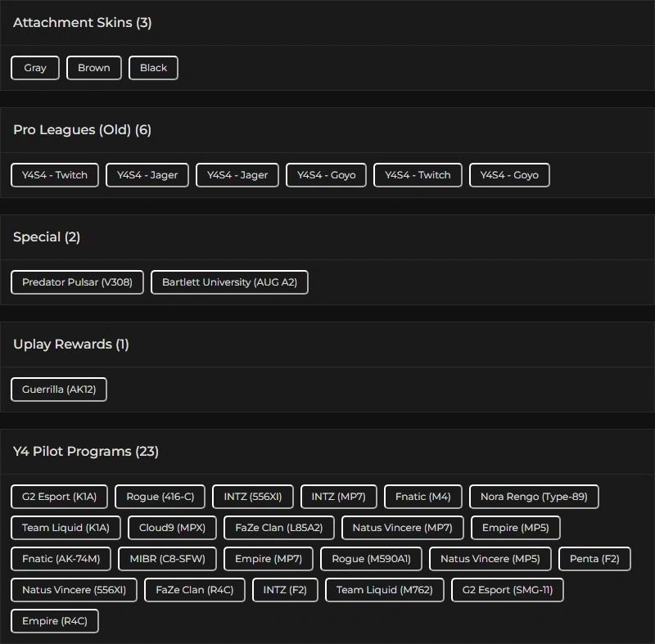Select Predator Pulsar (V308) skin
The width and height of the screenshot is (655, 644).
click(x=77, y=282)
